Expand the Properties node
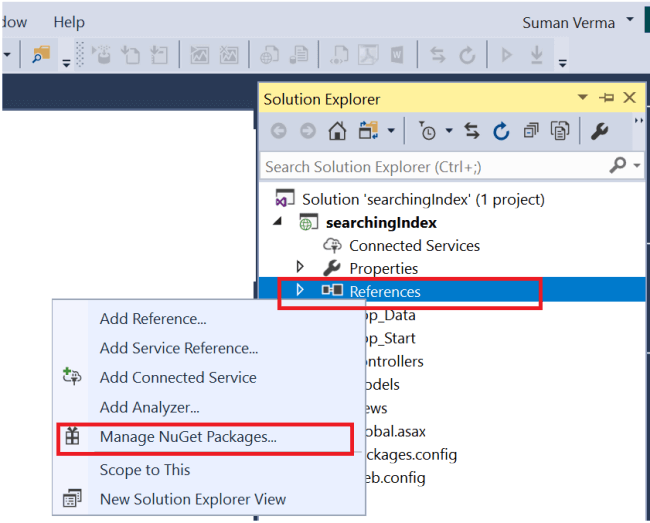Image resolution: width=650 pixels, height=523 pixels. pyautogui.click(x=300, y=266)
